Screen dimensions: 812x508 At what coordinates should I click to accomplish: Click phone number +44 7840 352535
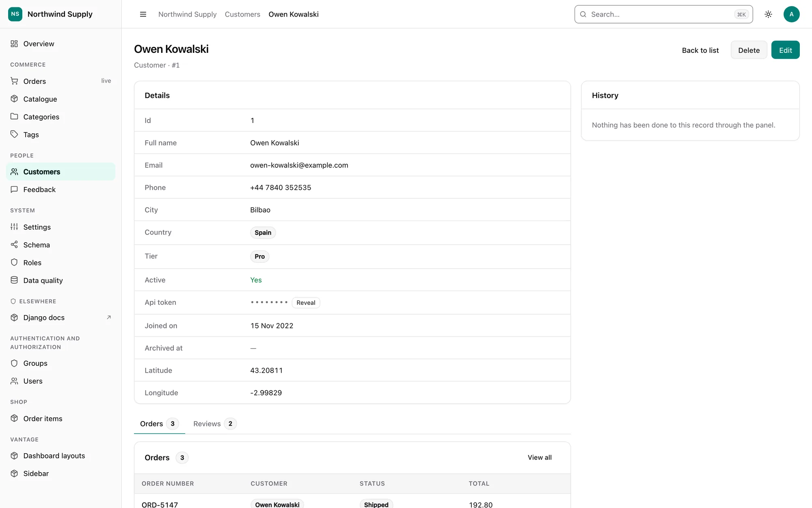pos(281,187)
